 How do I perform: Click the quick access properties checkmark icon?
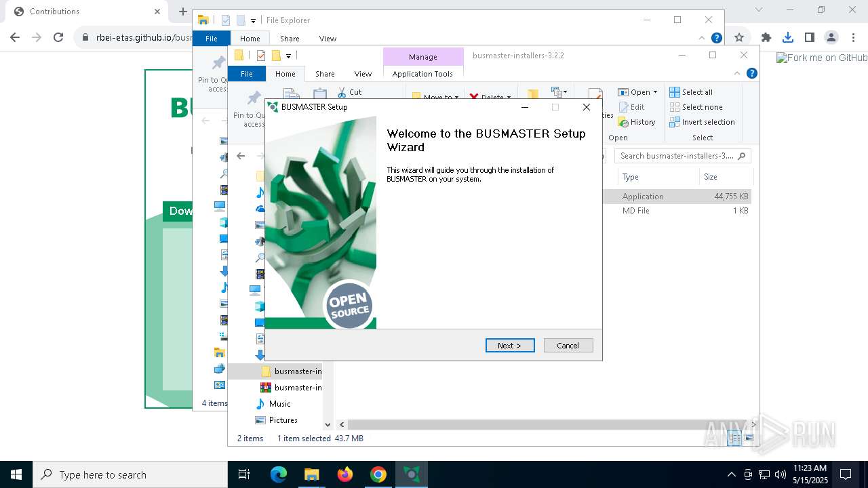261,56
